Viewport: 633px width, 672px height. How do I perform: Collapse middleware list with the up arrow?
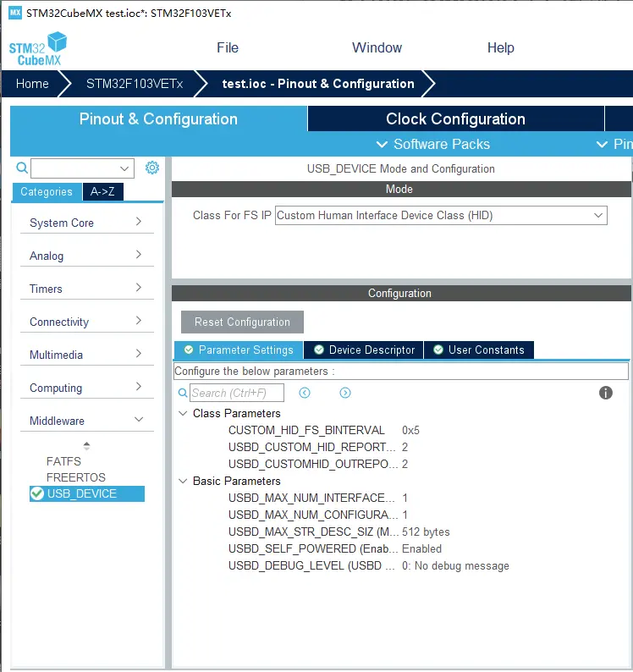[86, 446]
